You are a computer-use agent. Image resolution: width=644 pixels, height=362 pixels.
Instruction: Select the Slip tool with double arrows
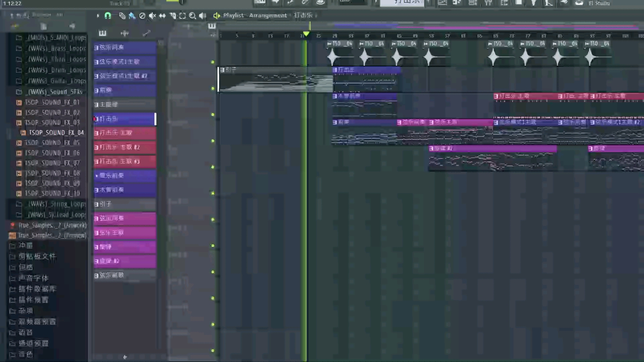point(162,15)
